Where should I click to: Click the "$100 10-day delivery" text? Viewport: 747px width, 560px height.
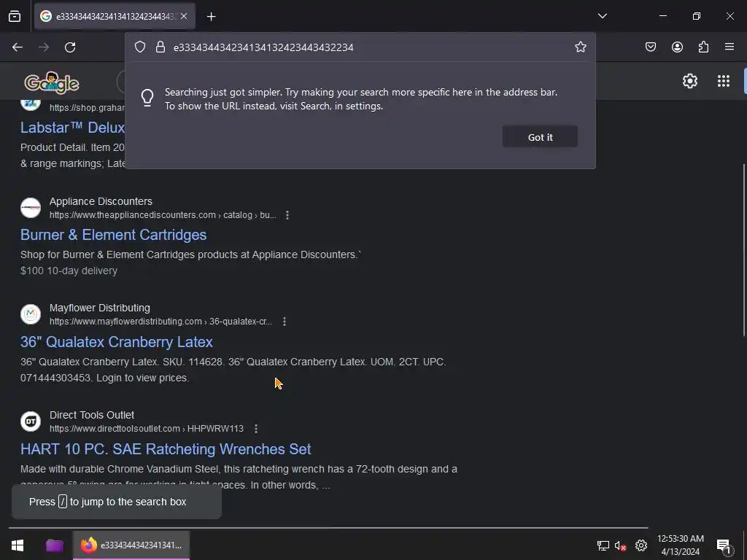69,271
